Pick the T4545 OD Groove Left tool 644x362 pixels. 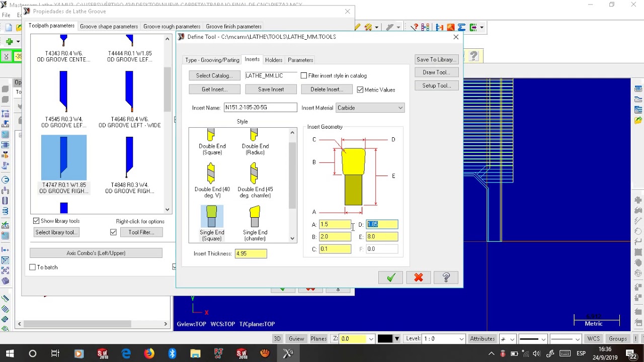[x=63, y=92]
